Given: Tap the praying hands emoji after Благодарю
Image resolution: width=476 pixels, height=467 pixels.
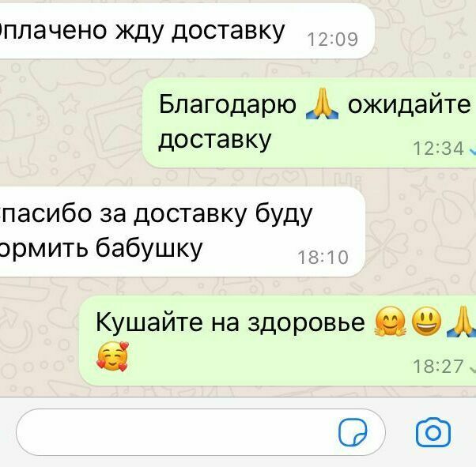Looking at the screenshot, I should click(x=322, y=104).
